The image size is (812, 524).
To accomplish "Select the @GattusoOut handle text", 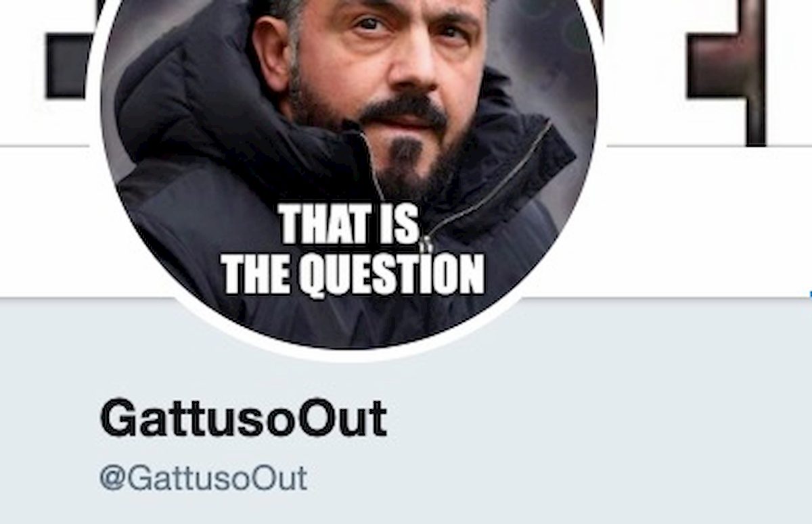I will tap(204, 479).
